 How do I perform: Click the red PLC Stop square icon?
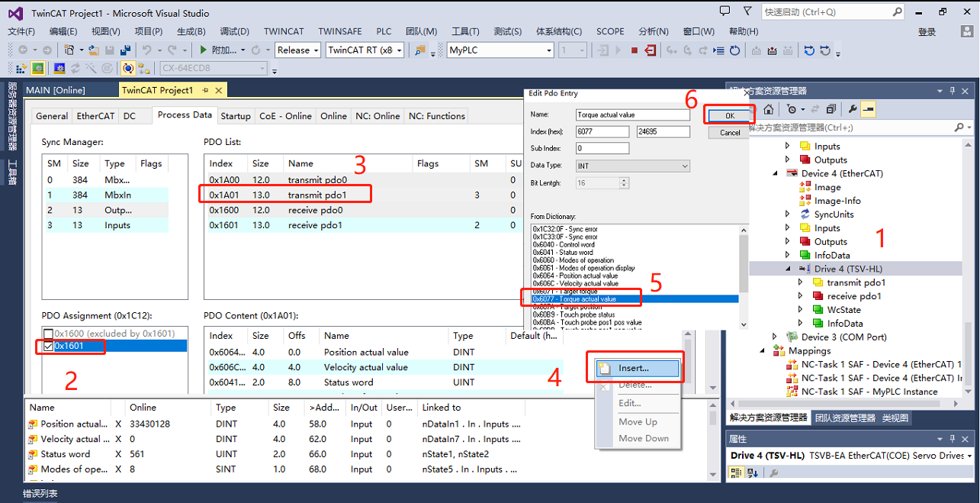point(634,50)
